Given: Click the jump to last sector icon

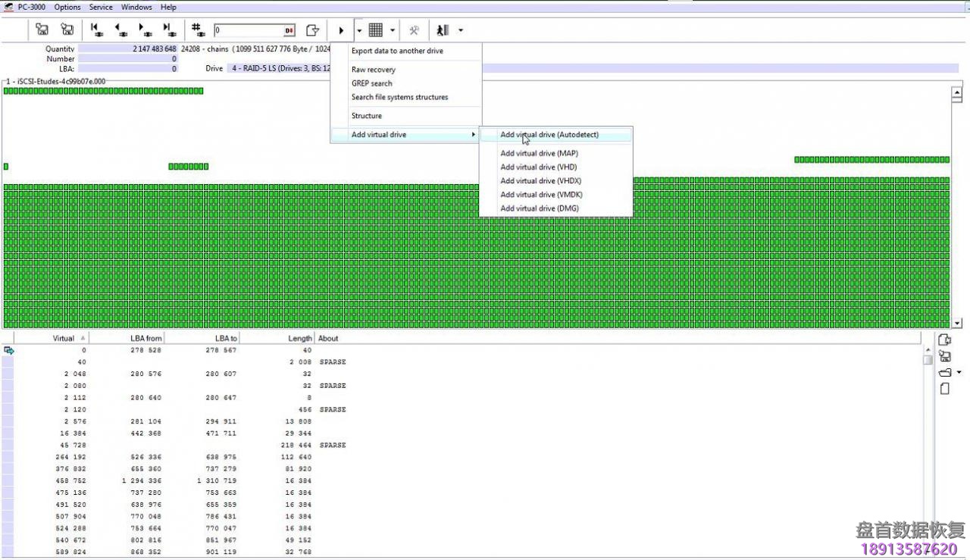Looking at the screenshot, I should point(169,30).
